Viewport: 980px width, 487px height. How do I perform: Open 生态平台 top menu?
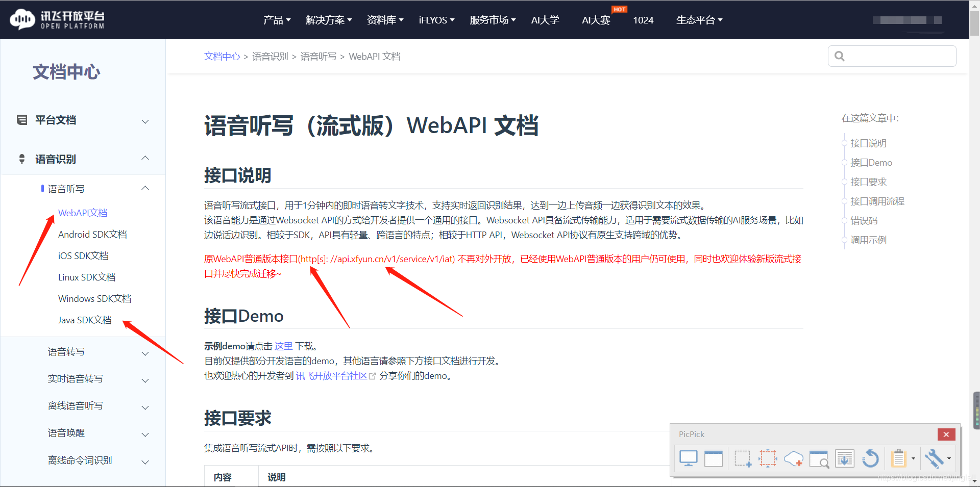[699, 20]
